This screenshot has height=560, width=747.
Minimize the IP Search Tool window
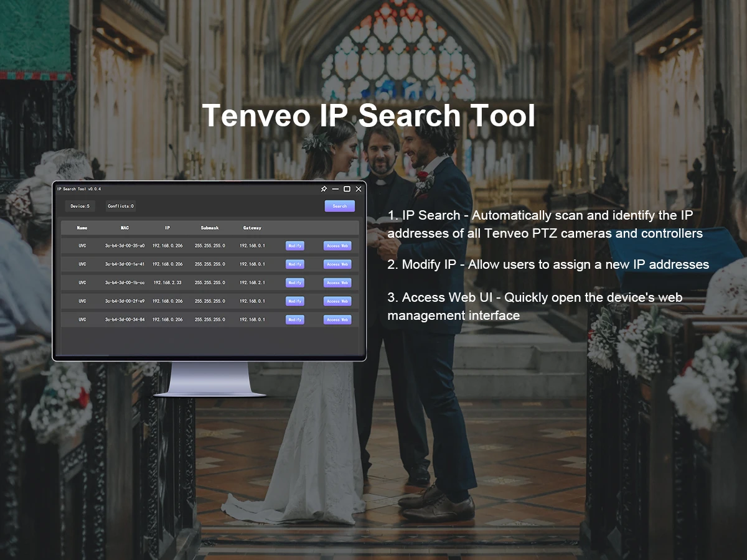[336, 189]
